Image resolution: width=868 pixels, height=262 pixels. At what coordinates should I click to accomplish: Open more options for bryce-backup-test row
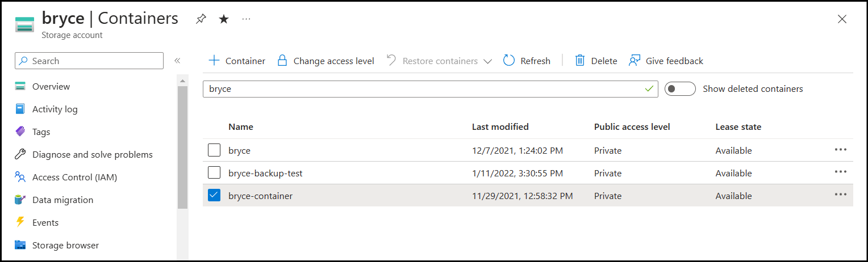[841, 172]
